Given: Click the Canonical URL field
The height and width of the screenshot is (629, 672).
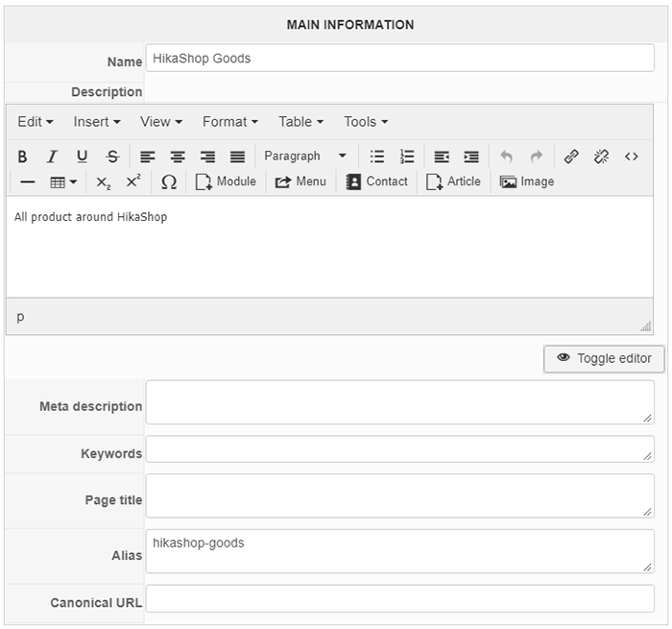Looking at the screenshot, I should tap(400, 598).
